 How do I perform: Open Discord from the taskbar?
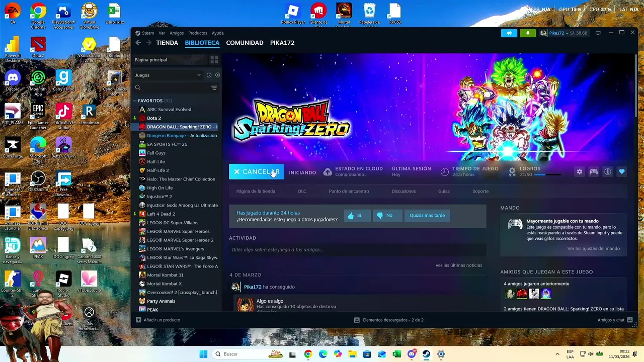412,354
